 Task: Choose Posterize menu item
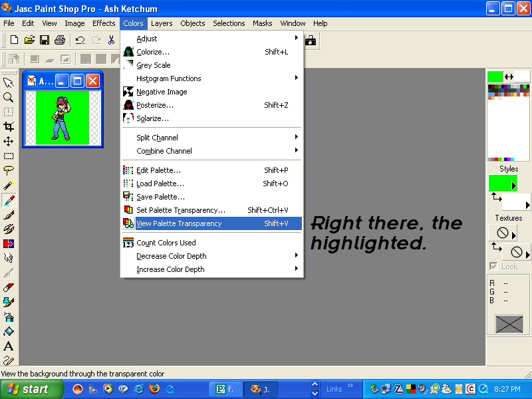(211, 105)
